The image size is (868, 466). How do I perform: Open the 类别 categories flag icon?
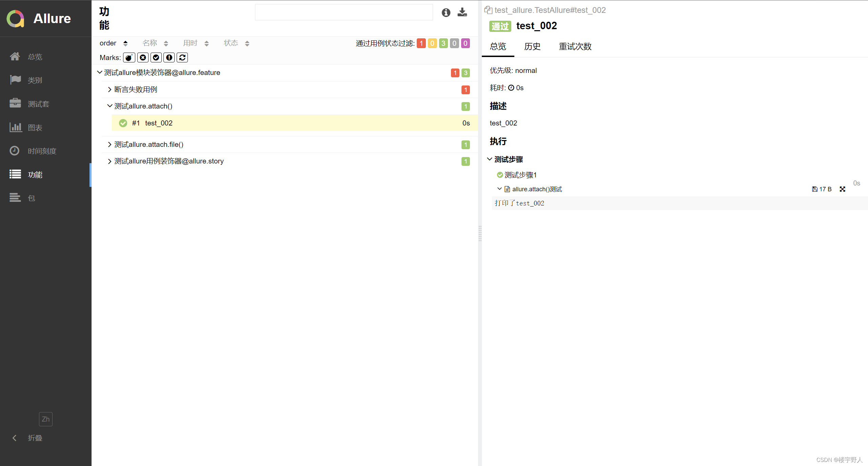click(x=15, y=80)
